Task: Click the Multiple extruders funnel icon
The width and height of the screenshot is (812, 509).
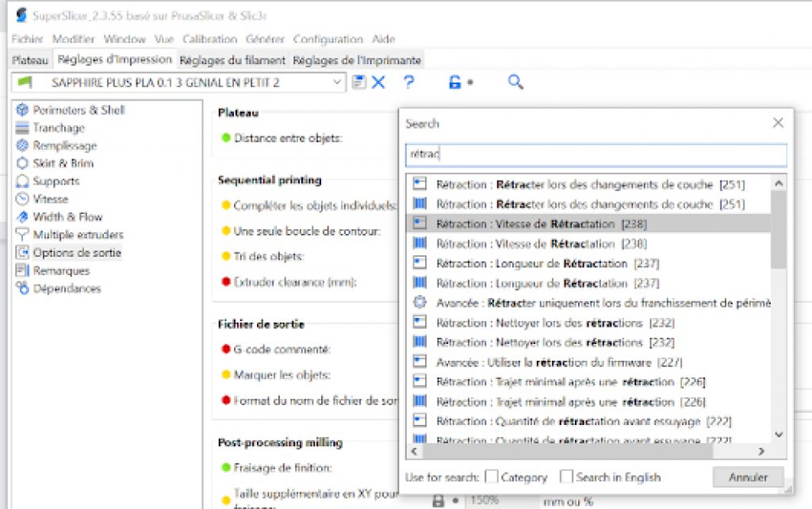Action: tap(22, 235)
